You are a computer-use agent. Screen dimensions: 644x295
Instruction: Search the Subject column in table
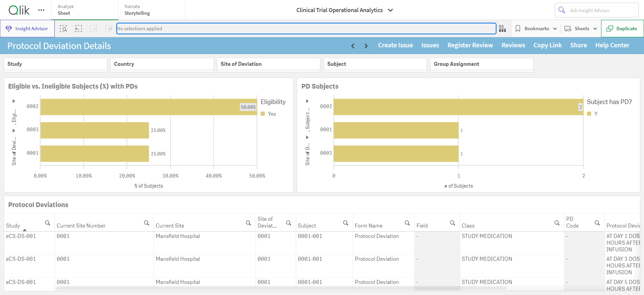(345, 223)
